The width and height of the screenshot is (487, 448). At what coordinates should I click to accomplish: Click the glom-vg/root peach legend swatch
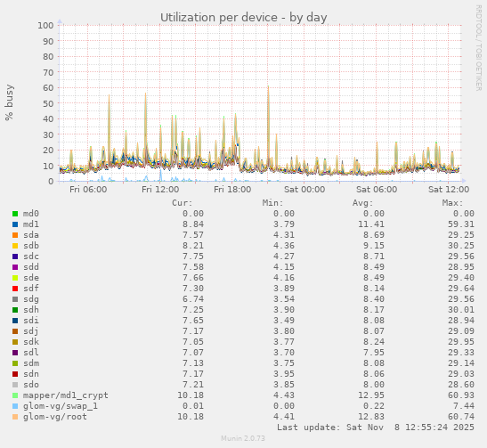(x=15, y=417)
